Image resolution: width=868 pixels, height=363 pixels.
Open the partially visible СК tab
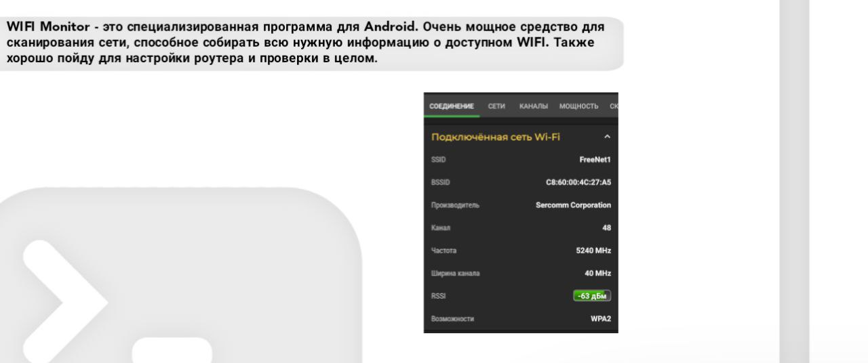614,106
